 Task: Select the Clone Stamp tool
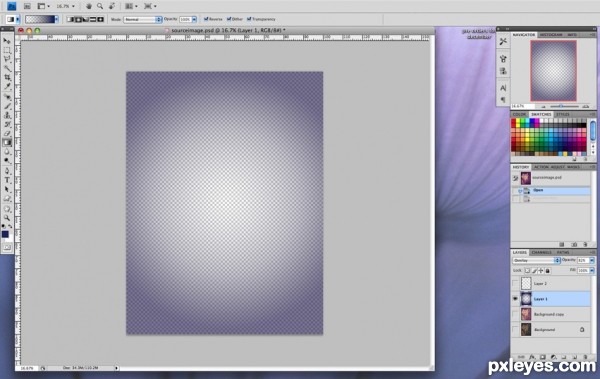pos(7,116)
